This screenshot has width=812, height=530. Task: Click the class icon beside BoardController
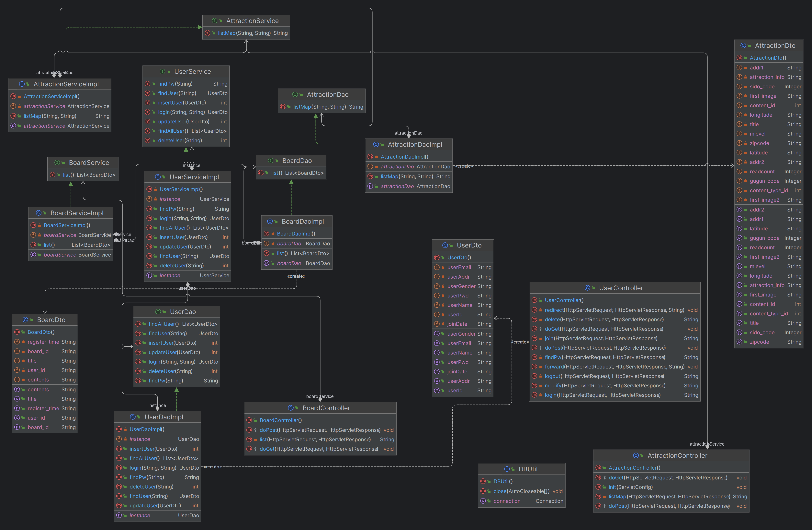click(290, 408)
